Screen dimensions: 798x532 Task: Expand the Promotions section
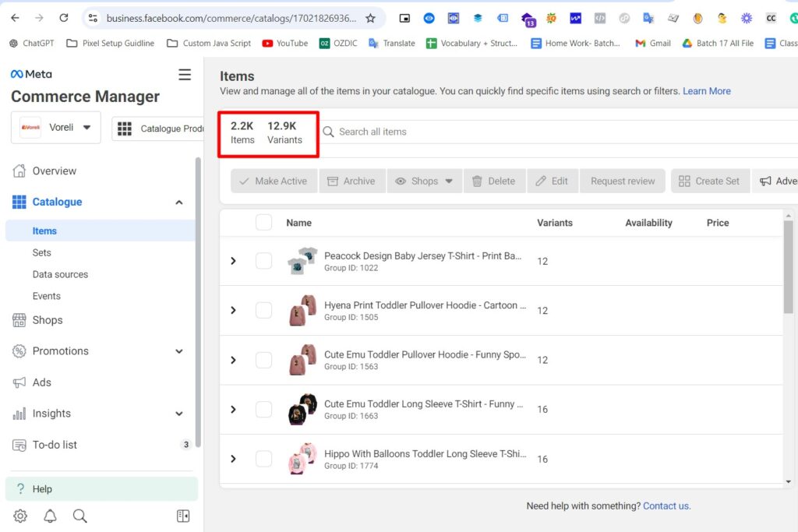click(x=179, y=351)
